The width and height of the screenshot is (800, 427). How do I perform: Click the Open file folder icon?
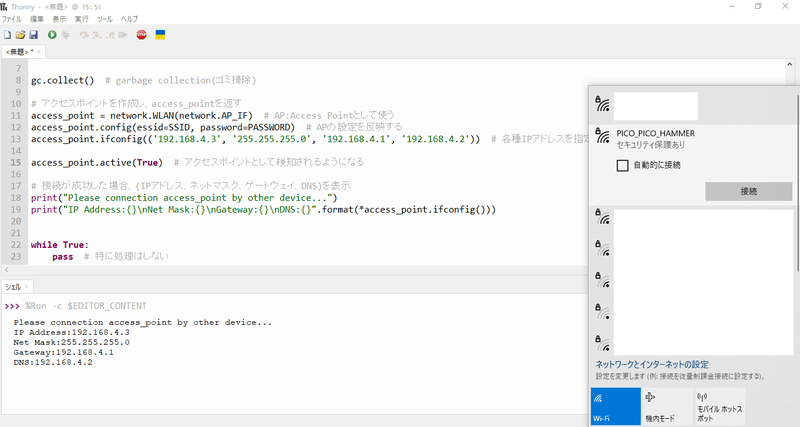click(x=20, y=34)
